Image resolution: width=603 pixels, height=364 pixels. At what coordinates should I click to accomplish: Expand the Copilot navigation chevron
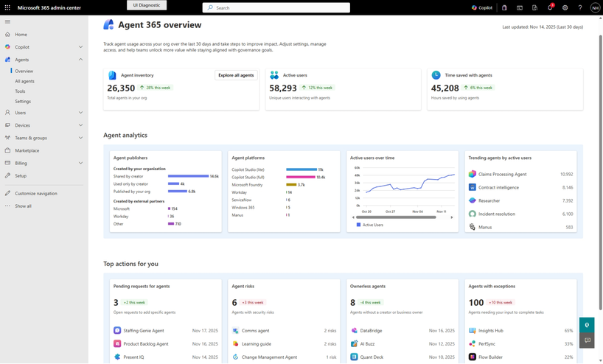81,47
